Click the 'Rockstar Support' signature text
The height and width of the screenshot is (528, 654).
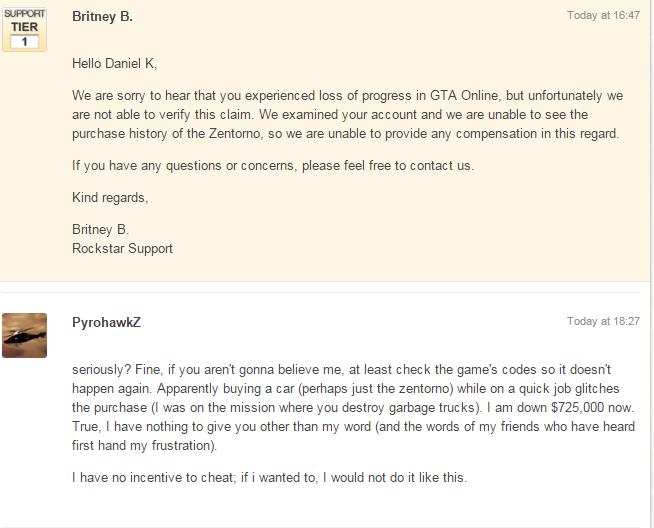point(122,248)
